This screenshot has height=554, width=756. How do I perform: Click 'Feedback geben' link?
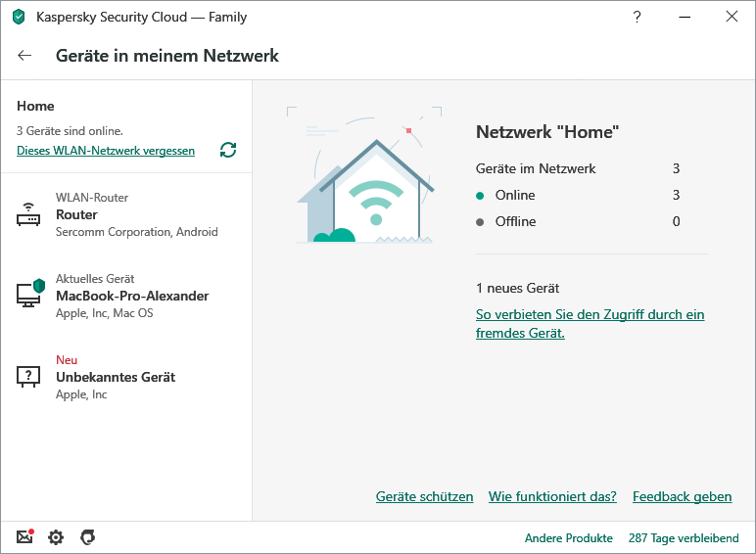pos(682,497)
